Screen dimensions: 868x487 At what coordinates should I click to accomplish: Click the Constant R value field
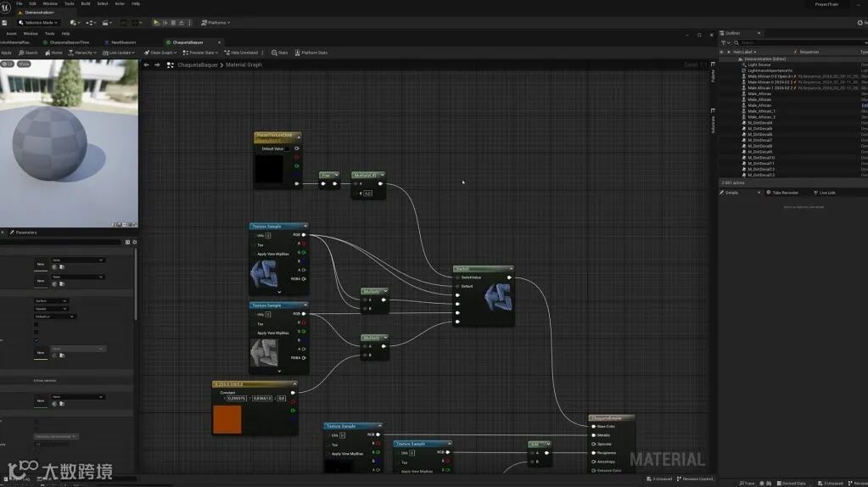(x=237, y=398)
